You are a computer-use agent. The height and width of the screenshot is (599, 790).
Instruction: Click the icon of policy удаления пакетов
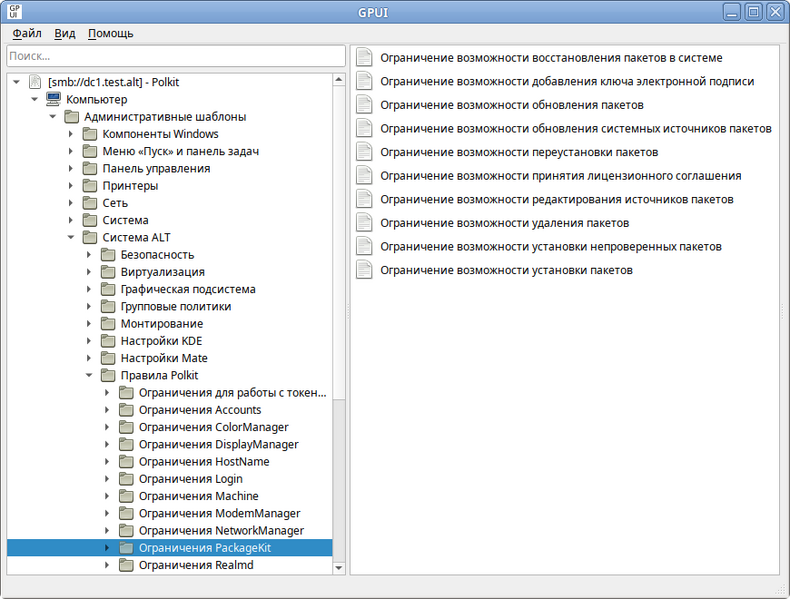click(x=364, y=223)
